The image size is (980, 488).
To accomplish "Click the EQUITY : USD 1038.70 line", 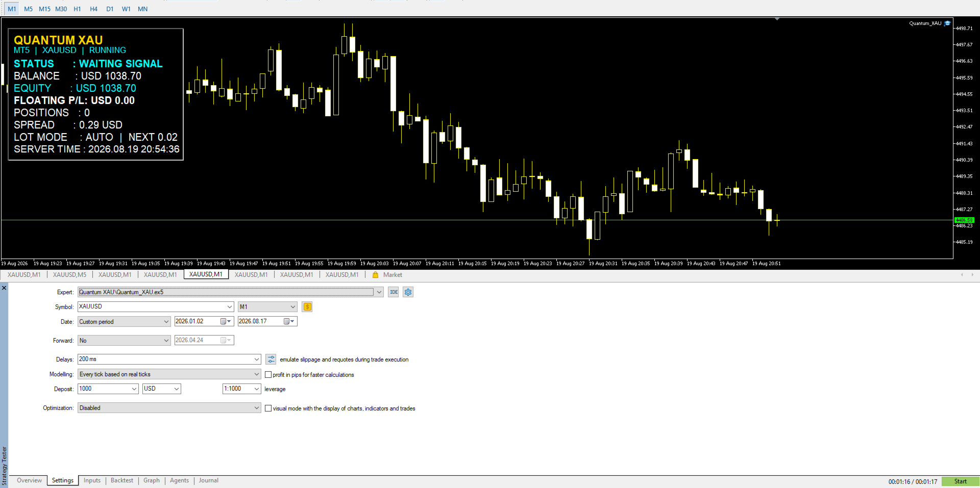I will click(75, 88).
